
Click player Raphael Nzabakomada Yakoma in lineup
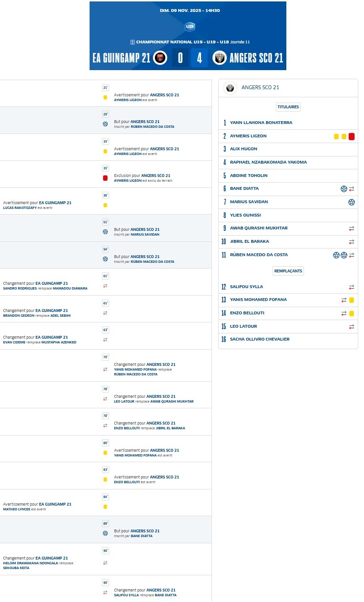click(268, 162)
